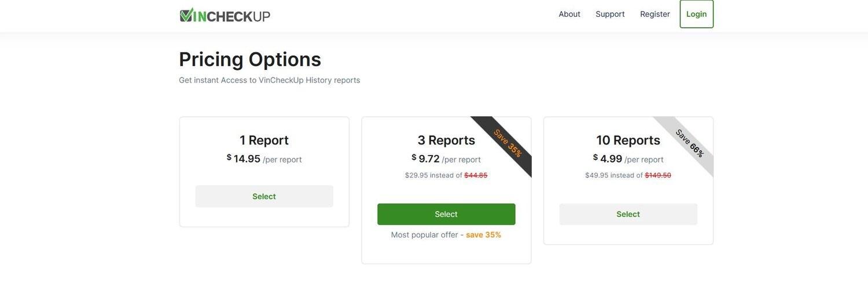Click the 3 Reports card title

pos(446,140)
